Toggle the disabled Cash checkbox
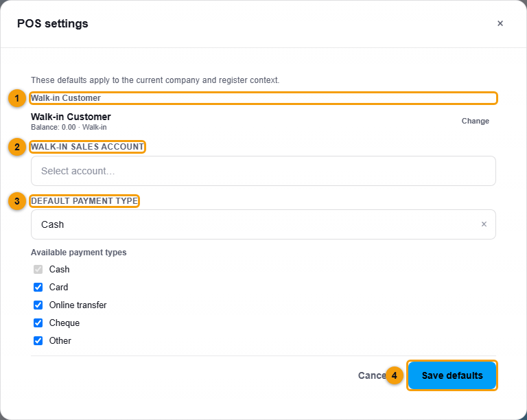Image resolution: width=527 pixels, height=420 pixels. coord(38,269)
